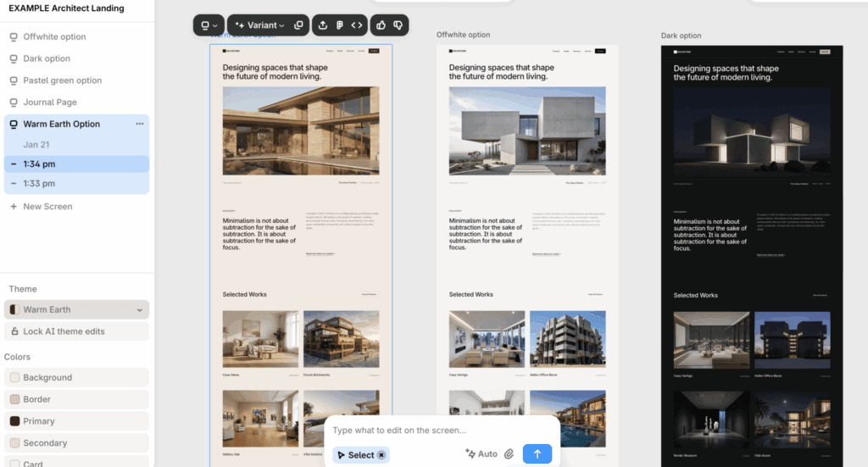Click New Screen
This screenshot has height=467, width=868.
click(47, 207)
